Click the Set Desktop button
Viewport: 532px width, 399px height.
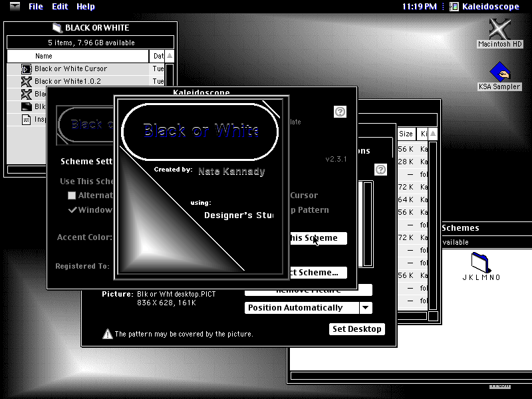click(357, 329)
